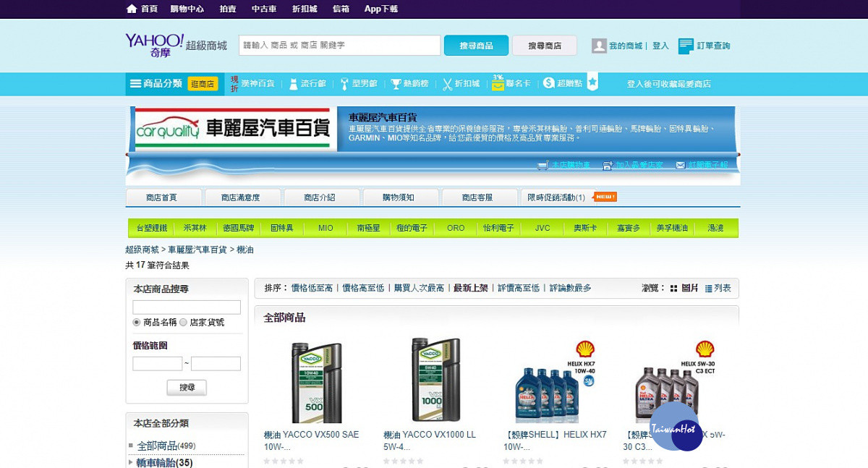The image size is (868, 468).
Task: Click the home icon in the top bar
Action: point(132,9)
